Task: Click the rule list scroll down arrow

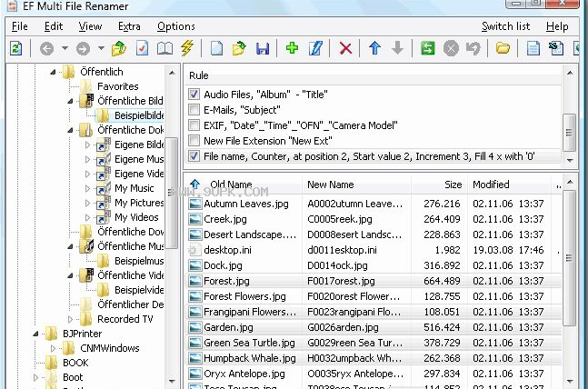Action: (570, 161)
